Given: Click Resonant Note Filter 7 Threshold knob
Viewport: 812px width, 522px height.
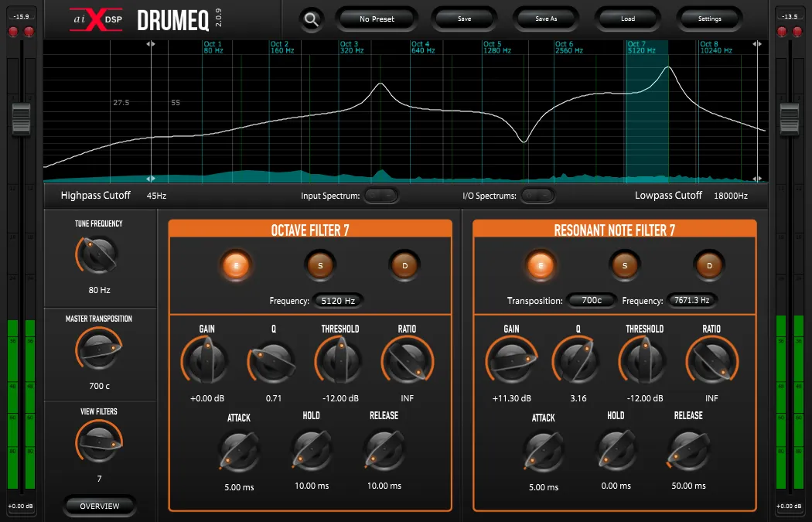Looking at the screenshot, I should click(644, 360).
